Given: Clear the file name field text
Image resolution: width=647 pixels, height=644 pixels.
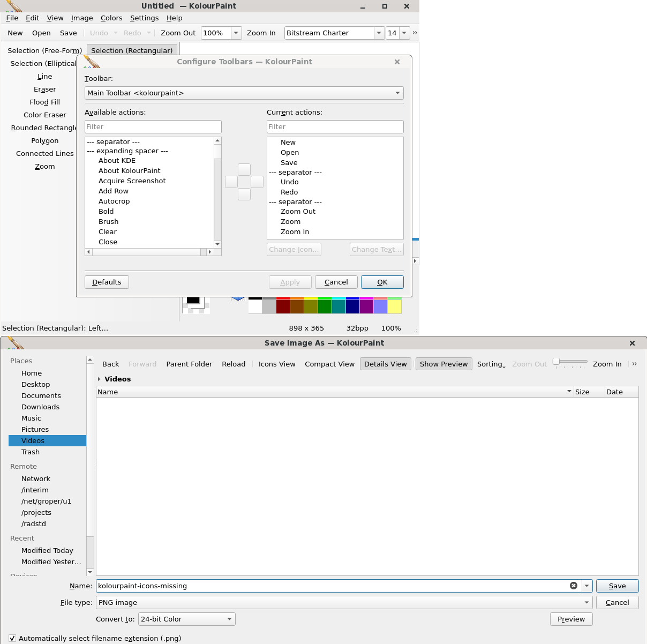Looking at the screenshot, I should [x=574, y=586].
